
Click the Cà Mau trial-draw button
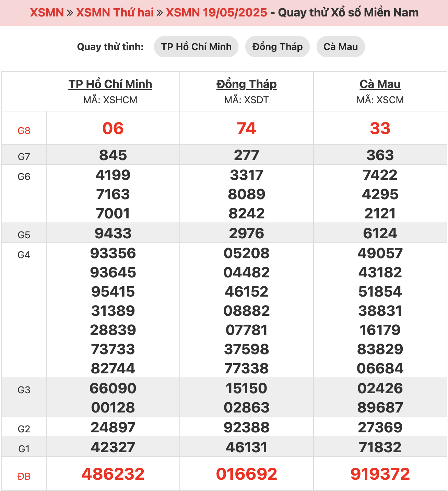click(x=341, y=47)
